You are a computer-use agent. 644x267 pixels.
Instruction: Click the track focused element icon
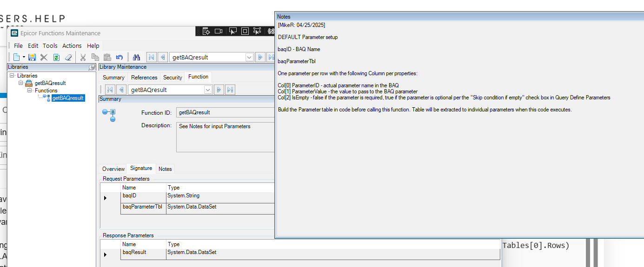(x=257, y=31)
